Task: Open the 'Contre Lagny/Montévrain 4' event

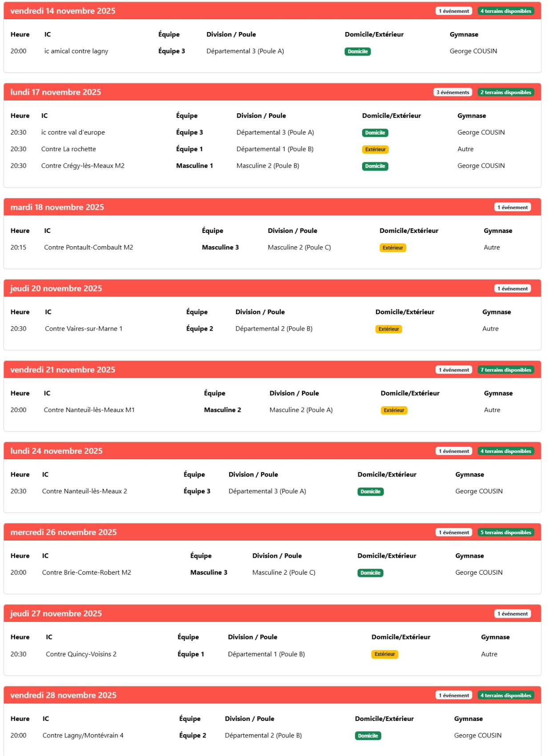Action: tap(83, 736)
